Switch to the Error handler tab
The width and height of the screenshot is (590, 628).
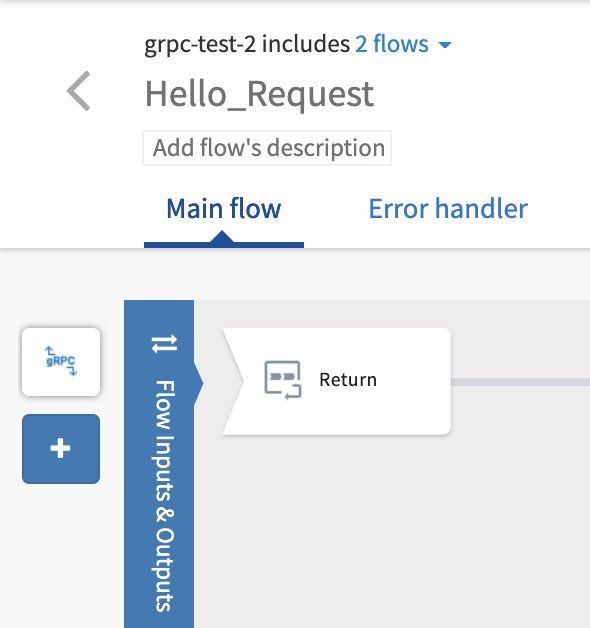tap(448, 209)
